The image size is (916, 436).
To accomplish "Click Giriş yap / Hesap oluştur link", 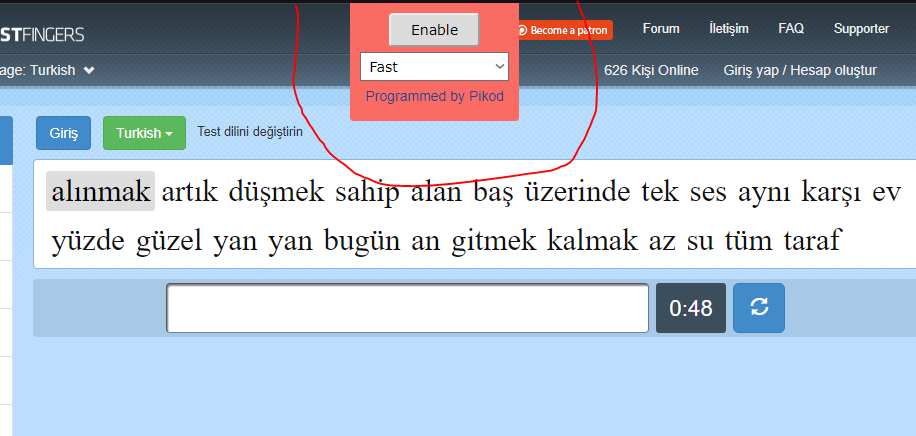I will [x=800, y=70].
